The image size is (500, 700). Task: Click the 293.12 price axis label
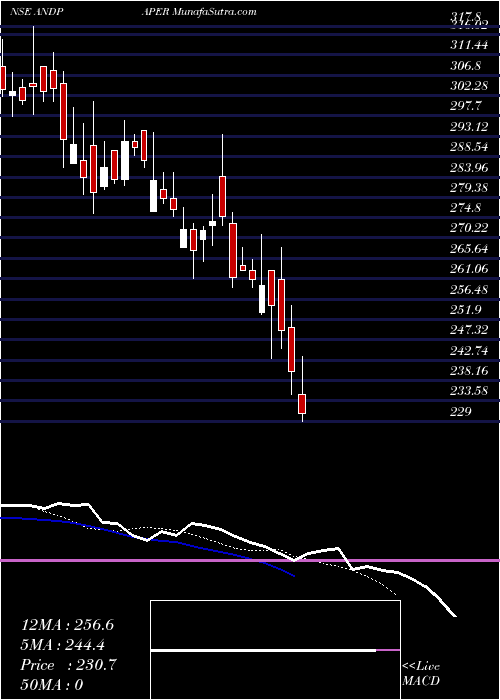coord(469,126)
